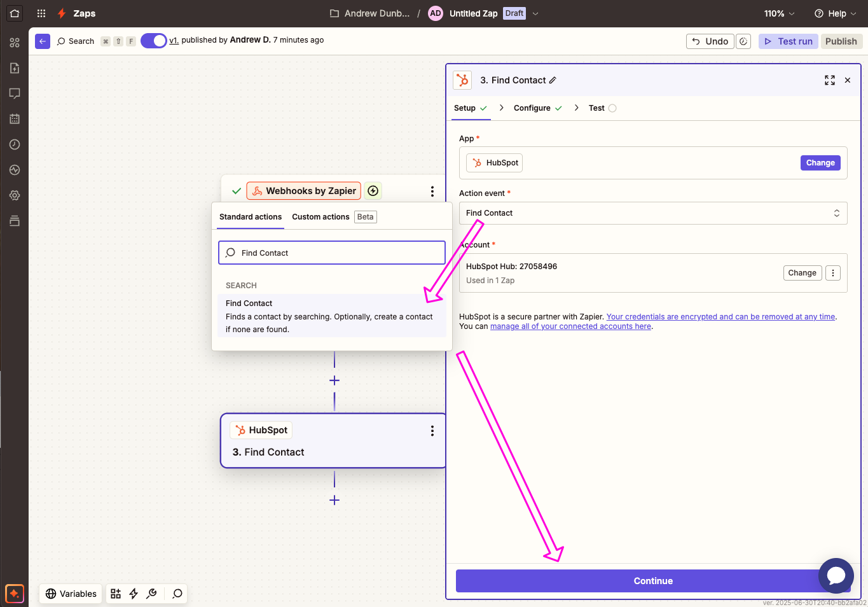Click Change to swap the HubSpot app
Screen dimensions: 868x607
[x=820, y=163]
